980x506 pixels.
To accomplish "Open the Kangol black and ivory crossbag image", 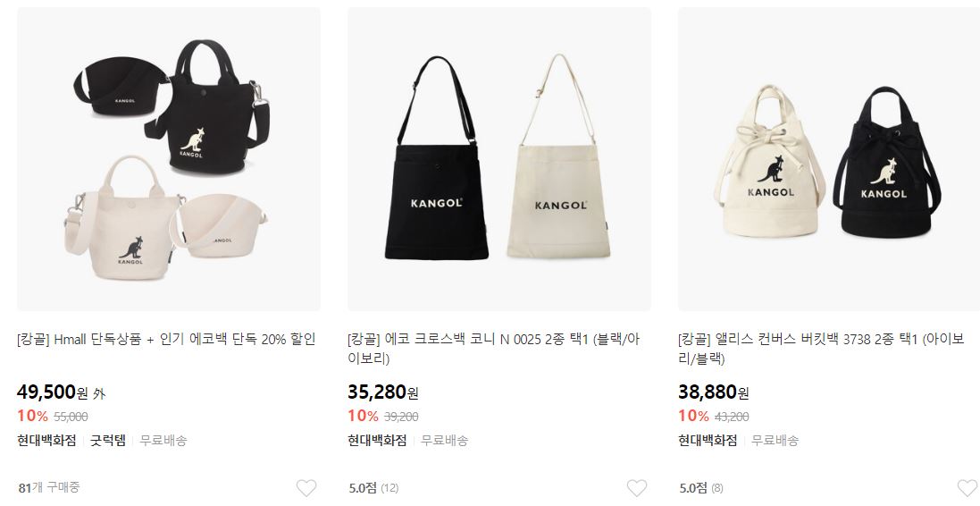I will pyautogui.click(x=499, y=159).
